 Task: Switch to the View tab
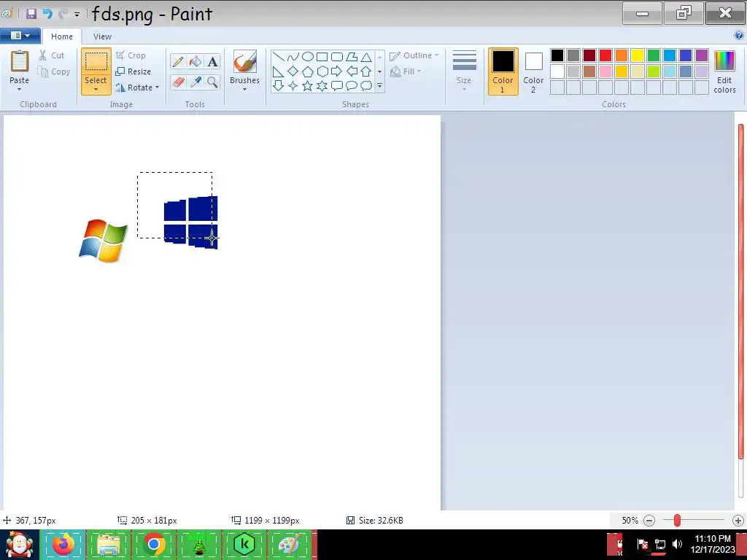click(x=102, y=36)
